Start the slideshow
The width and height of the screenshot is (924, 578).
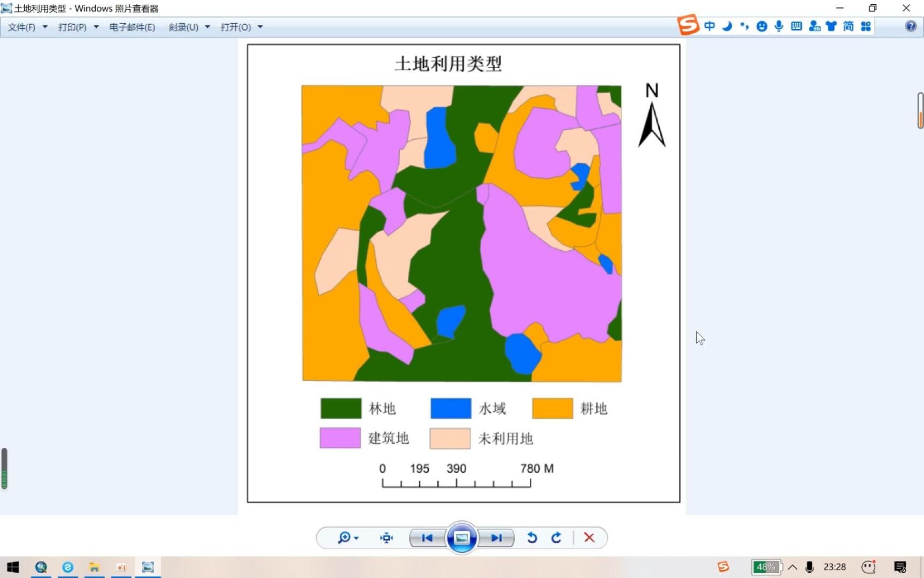461,538
